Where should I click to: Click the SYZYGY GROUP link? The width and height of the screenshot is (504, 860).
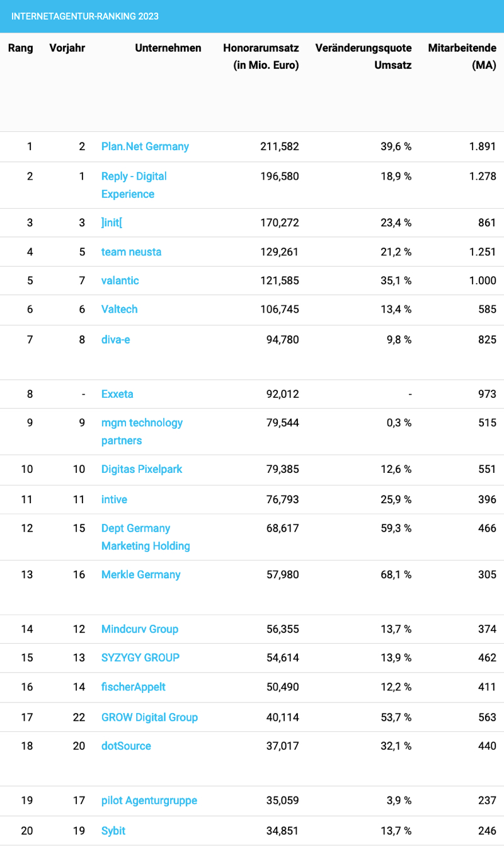[140, 657]
